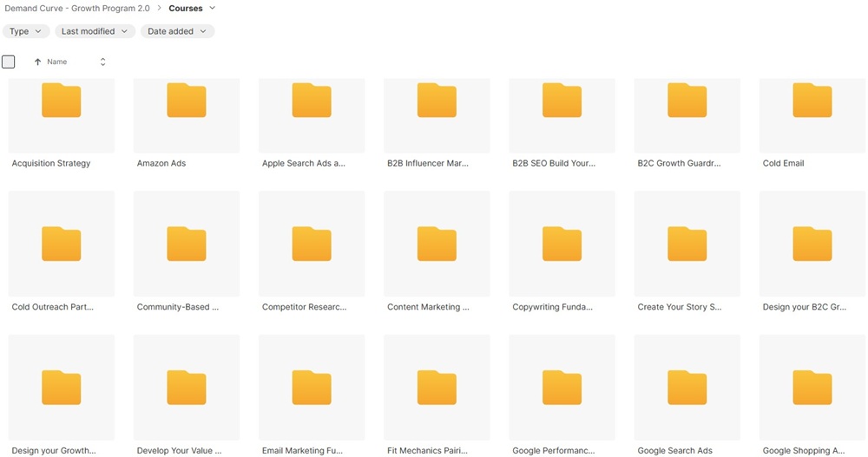This screenshot has width=868, height=457.
Task: Select the Email Marketing Fundamentals folder tile
Action: pyautogui.click(x=311, y=388)
